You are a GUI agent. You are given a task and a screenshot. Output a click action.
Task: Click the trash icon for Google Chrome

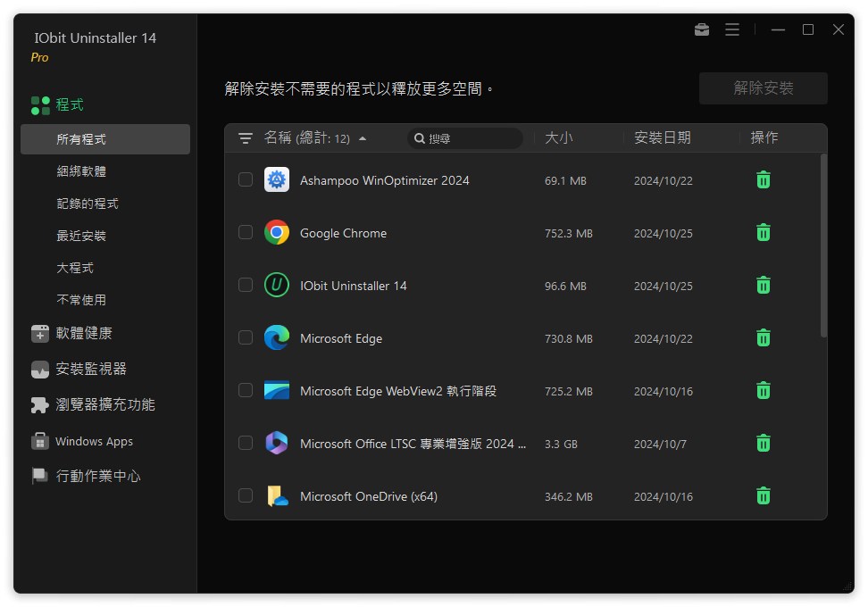pyautogui.click(x=763, y=232)
